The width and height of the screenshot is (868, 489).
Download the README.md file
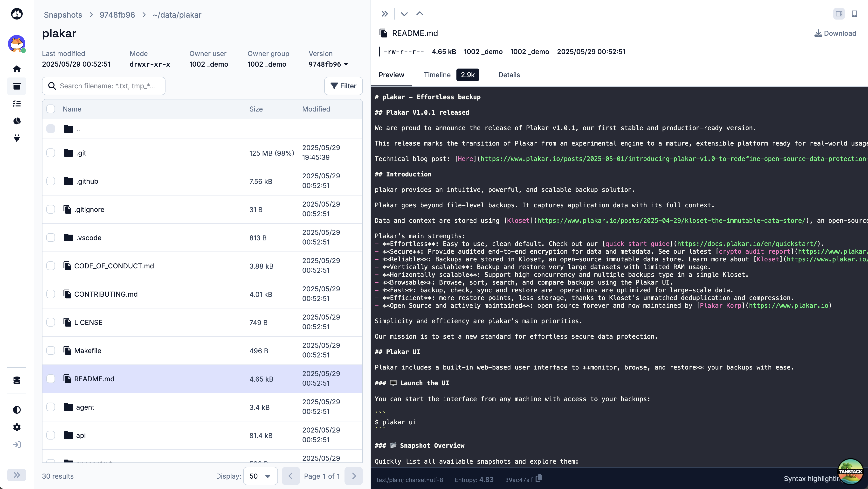tap(835, 33)
